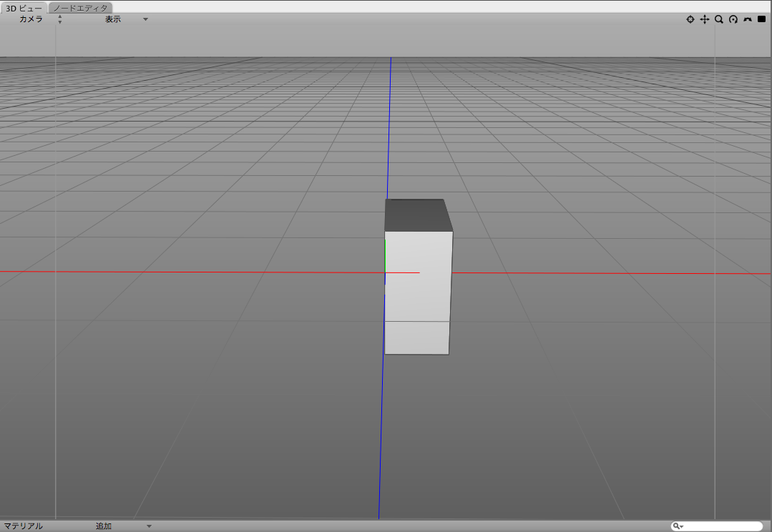Open the search options magnifier arrow
The width and height of the screenshot is (772, 532).
[678, 526]
